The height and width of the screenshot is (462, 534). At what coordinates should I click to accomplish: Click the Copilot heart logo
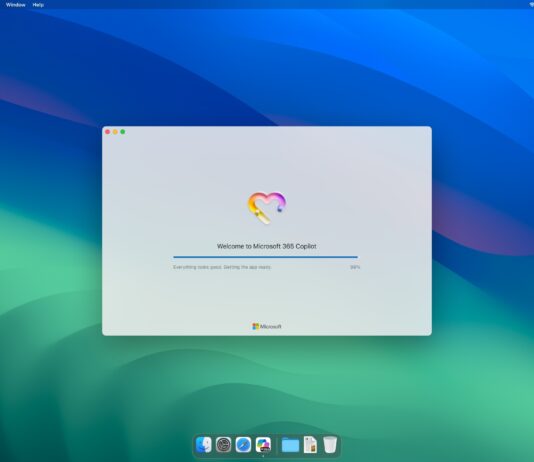tap(267, 207)
